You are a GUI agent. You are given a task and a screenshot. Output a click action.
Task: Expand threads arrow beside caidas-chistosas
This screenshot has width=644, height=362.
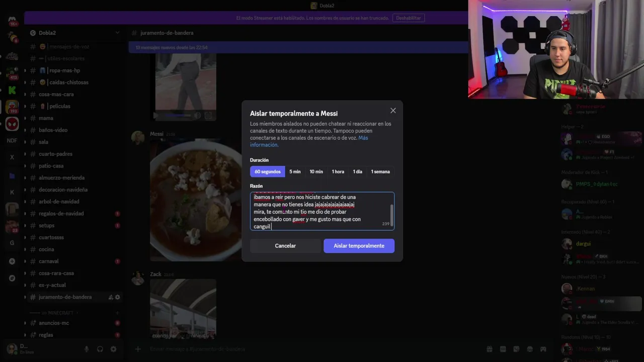click(25, 82)
